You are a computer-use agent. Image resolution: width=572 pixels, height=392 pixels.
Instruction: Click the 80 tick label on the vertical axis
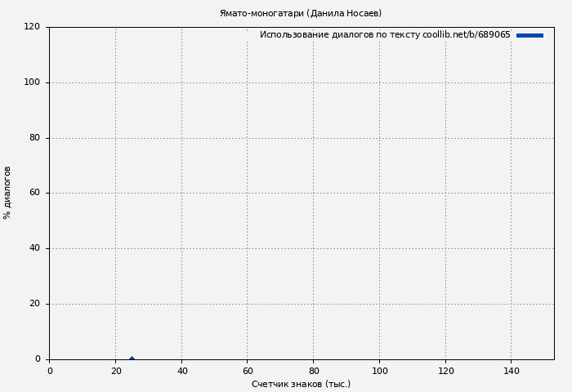coord(34,138)
